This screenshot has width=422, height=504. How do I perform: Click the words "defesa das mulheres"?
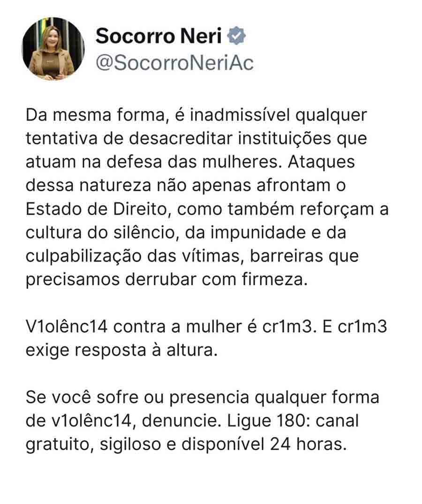coord(192,162)
